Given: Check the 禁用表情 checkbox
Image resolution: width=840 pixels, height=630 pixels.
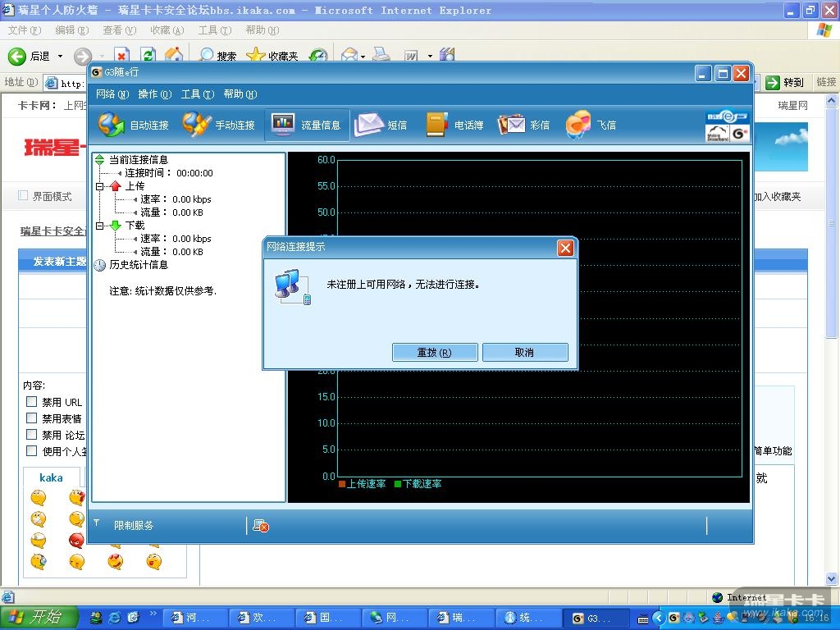Looking at the screenshot, I should pos(32,418).
